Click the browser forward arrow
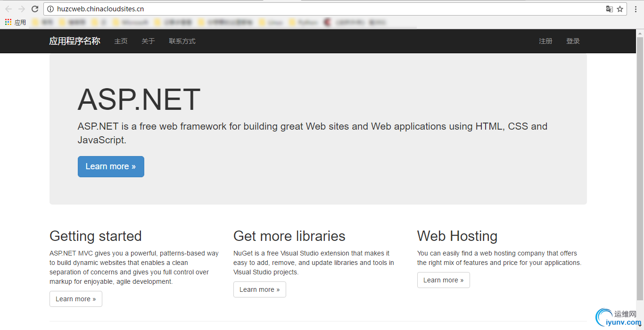644x330 pixels. click(22, 9)
